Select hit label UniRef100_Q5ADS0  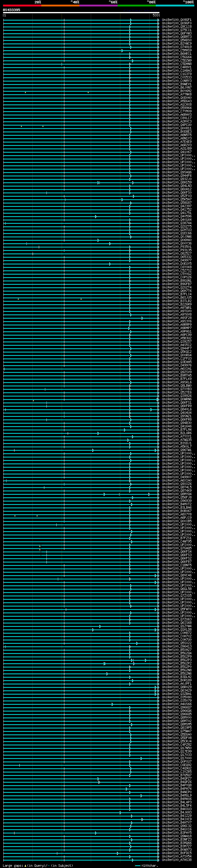pos(177,40)
